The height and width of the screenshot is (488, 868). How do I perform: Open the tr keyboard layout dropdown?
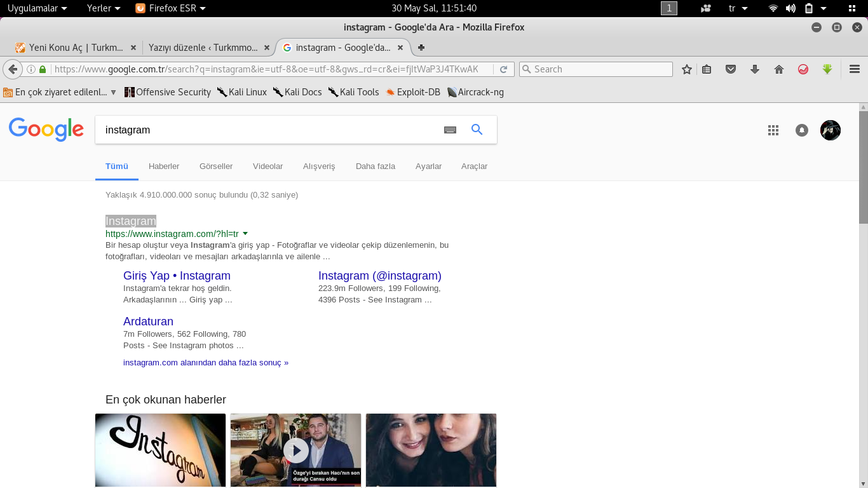point(738,8)
